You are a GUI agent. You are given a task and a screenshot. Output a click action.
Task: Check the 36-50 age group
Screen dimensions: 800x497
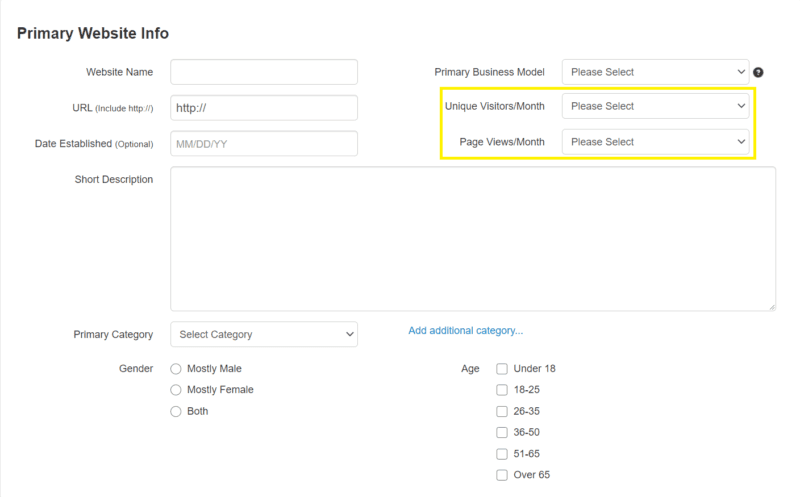coord(502,432)
